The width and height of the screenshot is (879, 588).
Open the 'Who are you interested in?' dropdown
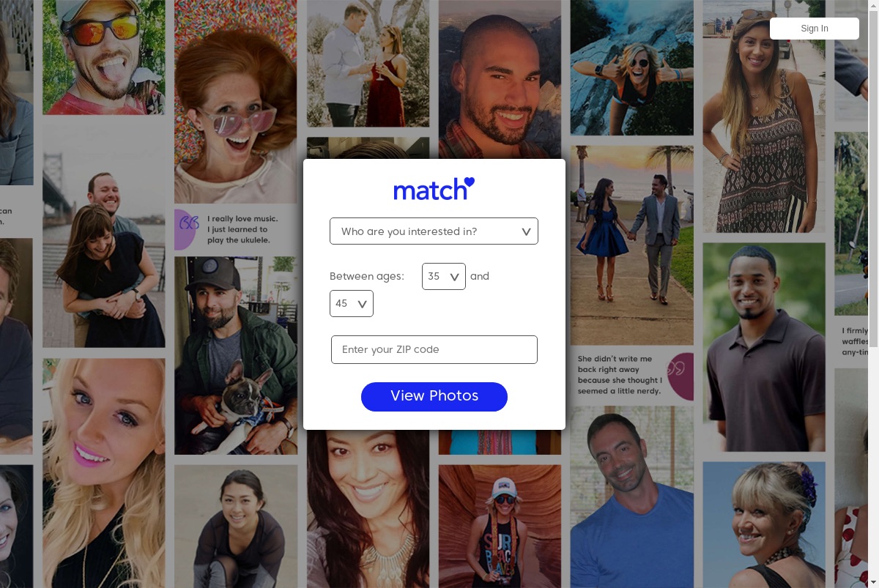[434, 231]
